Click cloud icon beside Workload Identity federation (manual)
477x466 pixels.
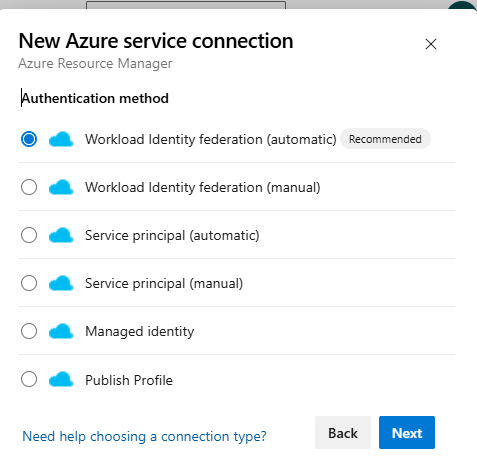pyautogui.click(x=61, y=187)
